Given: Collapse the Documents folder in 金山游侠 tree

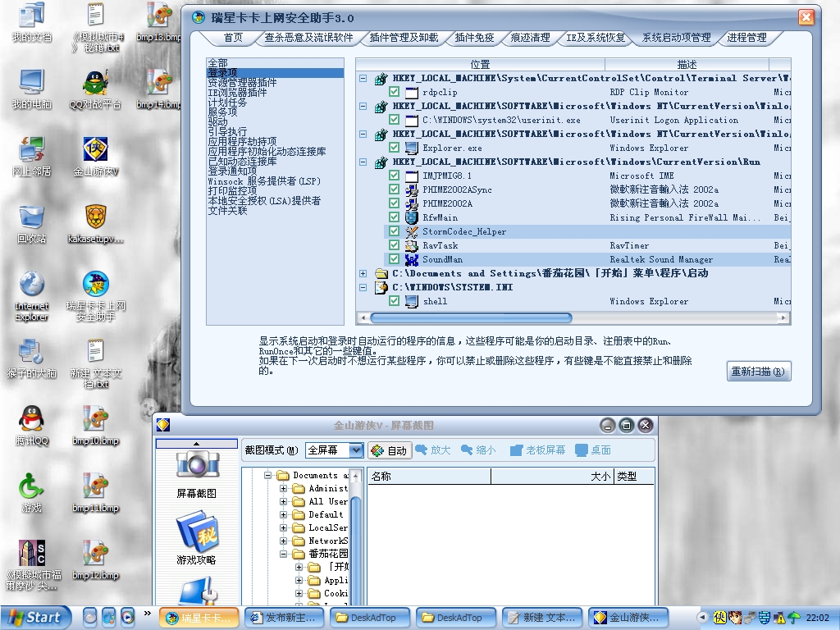Looking at the screenshot, I should click(x=268, y=475).
